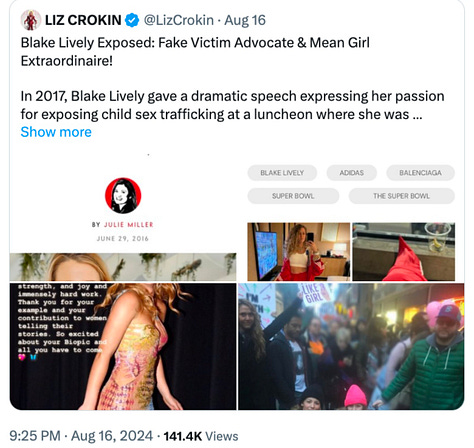This screenshot has width=474, height=448.
Task: Select the BLAKE LIVELY tag pill
Action: click(x=282, y=173)
